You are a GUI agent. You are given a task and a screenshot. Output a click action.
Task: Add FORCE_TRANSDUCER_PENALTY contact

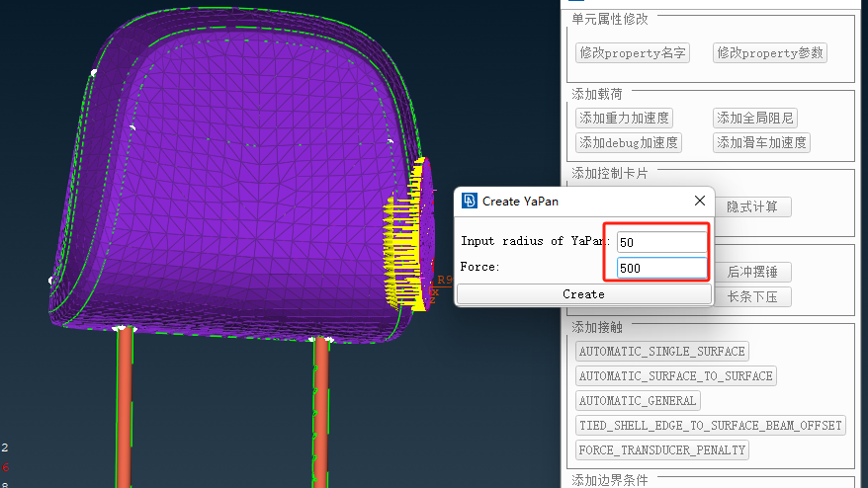(x=662, y=450)
